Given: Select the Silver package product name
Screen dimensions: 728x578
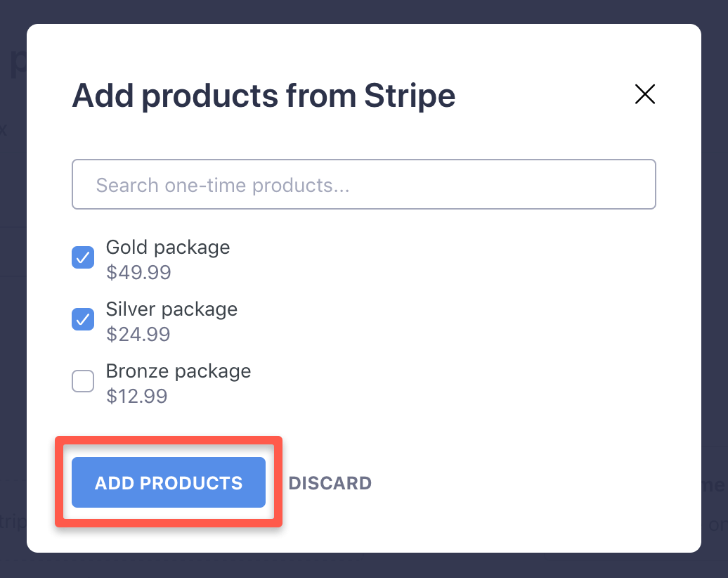Looking at the screenshot, I should tap(171, 309).
